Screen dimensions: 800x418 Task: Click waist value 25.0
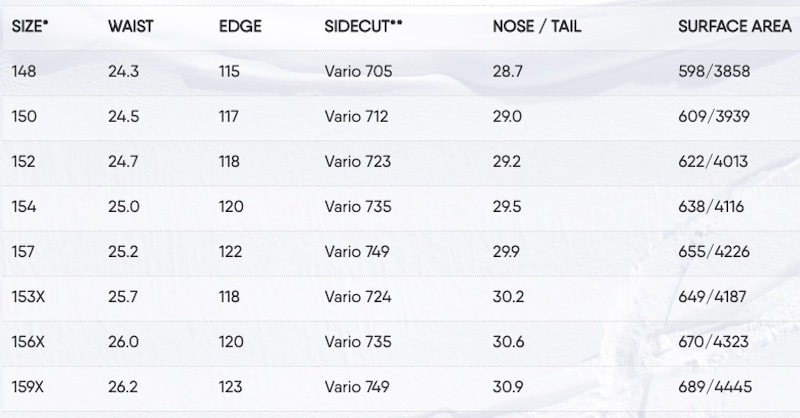tap(123, 207)
